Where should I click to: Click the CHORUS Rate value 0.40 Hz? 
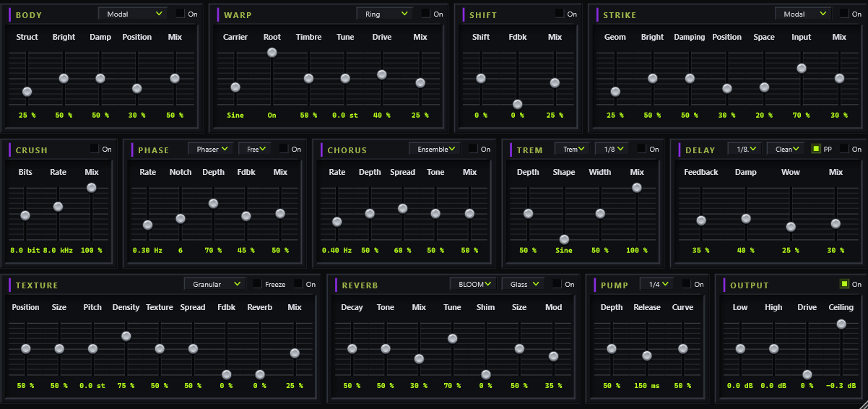click(x=337, y=251)
